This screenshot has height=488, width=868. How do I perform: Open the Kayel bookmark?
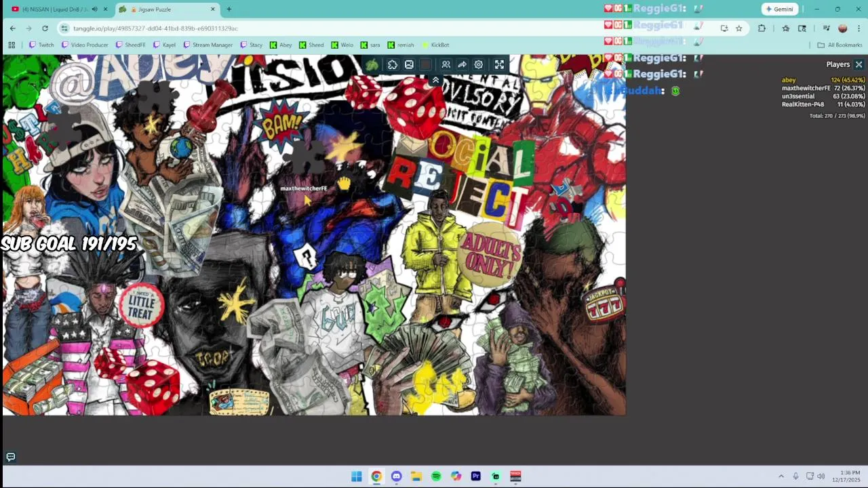pyautogui.click(x=165, y=45)
